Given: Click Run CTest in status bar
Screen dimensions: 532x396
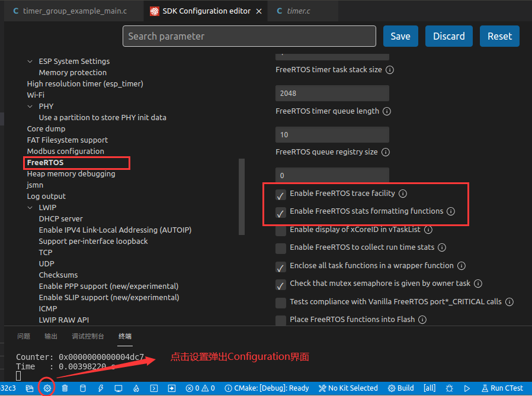Looking at the screenshot, I should coord(502,388).
